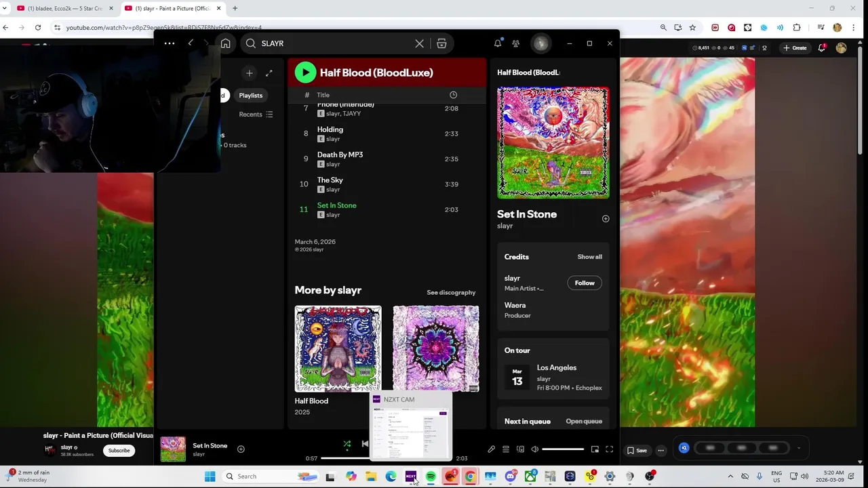This screenshot has height=488, width=868.
Task: Open the Chrome Extensions puzzle icon
Action: [x=797, y=28]
